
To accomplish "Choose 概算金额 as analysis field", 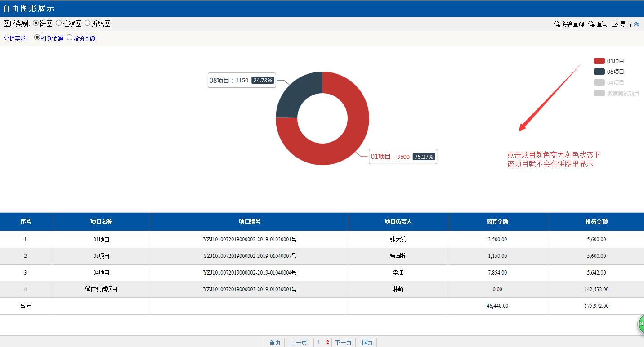I will coord(37,38).
